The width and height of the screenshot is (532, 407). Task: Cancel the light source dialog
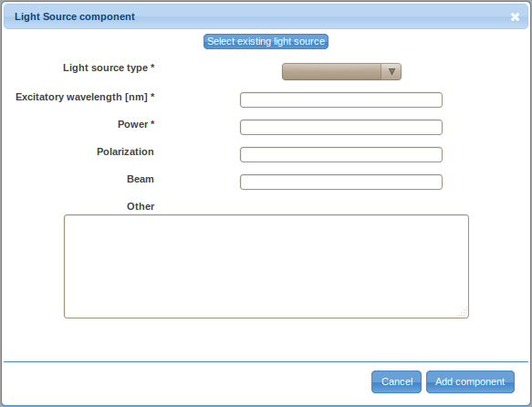pos(396,381)
